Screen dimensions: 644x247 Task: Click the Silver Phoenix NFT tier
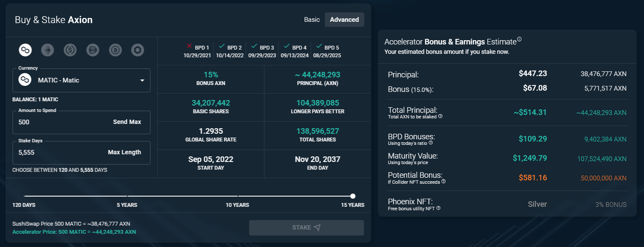pos(537,204)
